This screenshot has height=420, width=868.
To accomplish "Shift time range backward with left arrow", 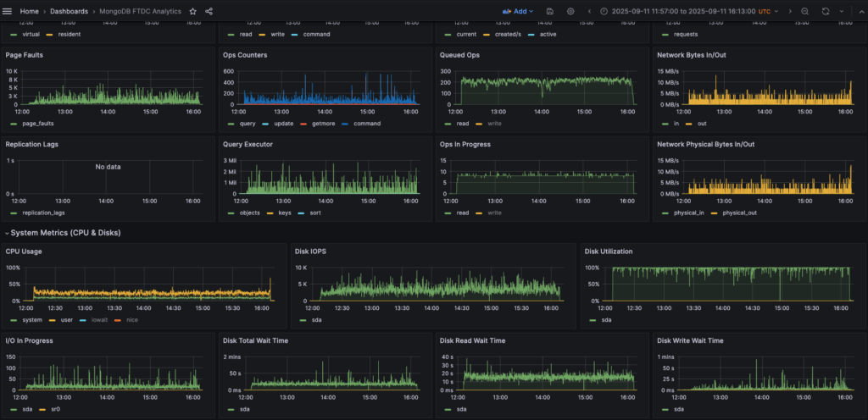I will pos(590,11).
